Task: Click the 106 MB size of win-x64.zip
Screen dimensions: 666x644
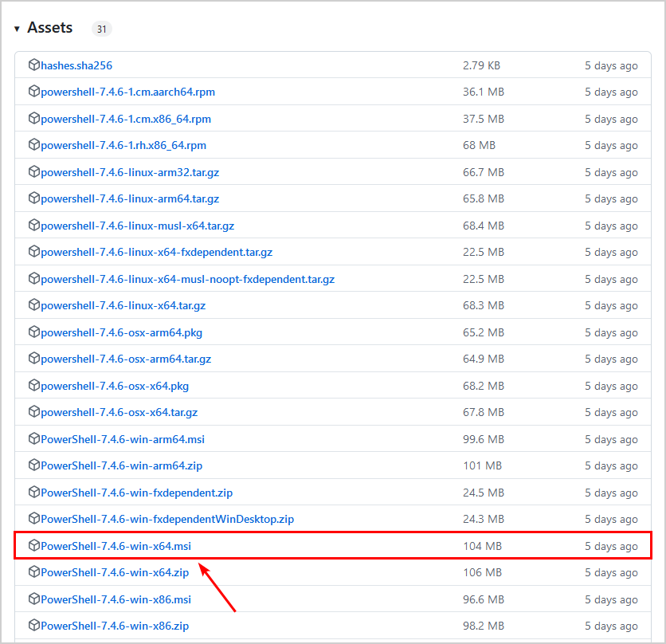Action: click(483, 572)
